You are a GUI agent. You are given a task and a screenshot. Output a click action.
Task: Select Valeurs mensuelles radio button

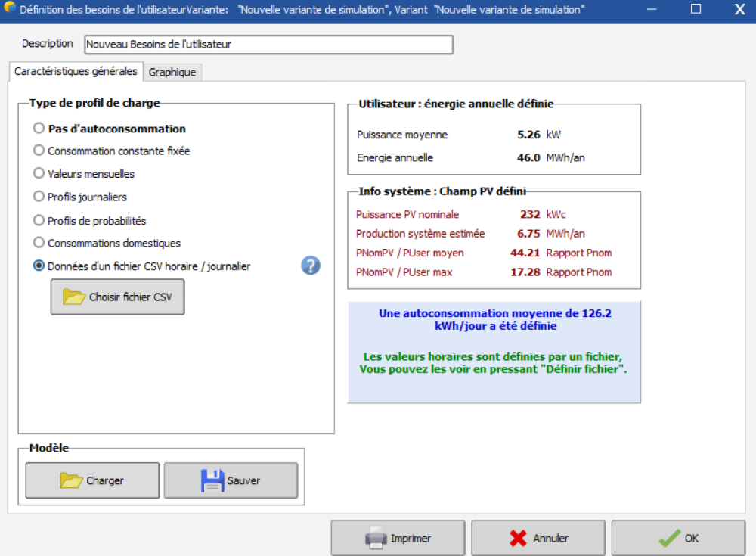[39, 173]
